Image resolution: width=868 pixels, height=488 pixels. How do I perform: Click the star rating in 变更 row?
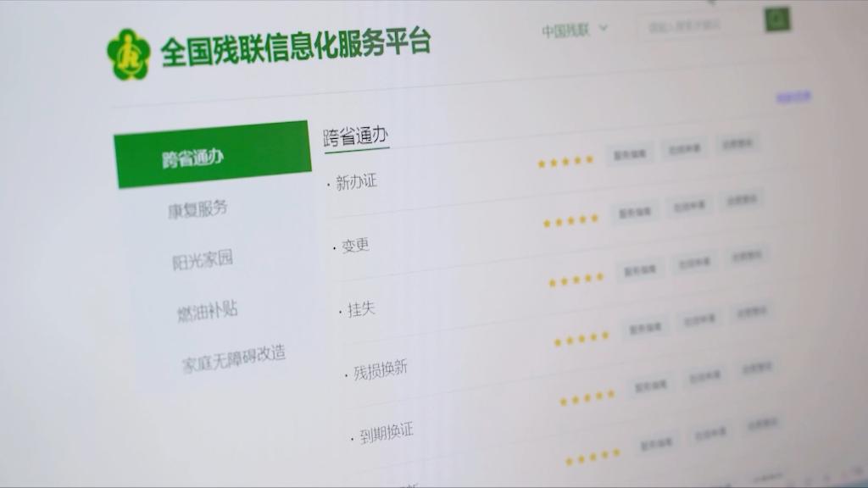click(570, 221)
